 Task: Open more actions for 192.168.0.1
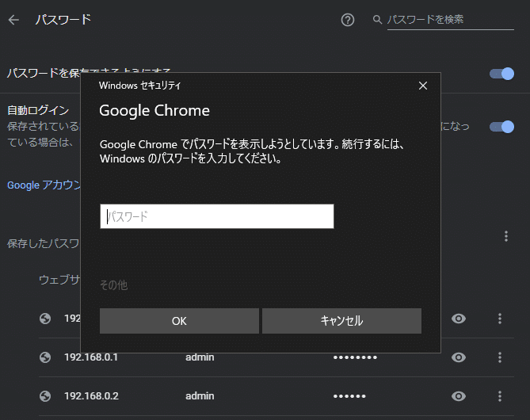coord(500,357)
